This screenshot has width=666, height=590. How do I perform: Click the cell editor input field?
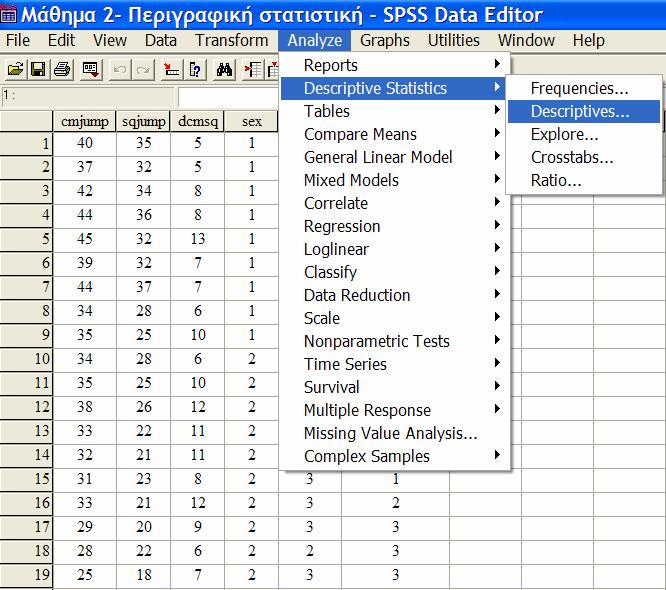(228, 96)
